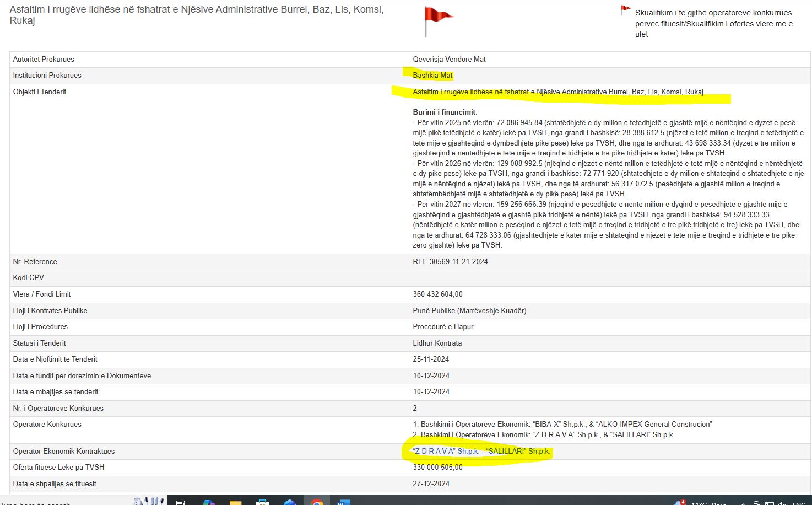The height and width of the screenshot is (505, 812).
Task: Click the Burimi i financimit bold heading
Action: click(x=444, y=112)
